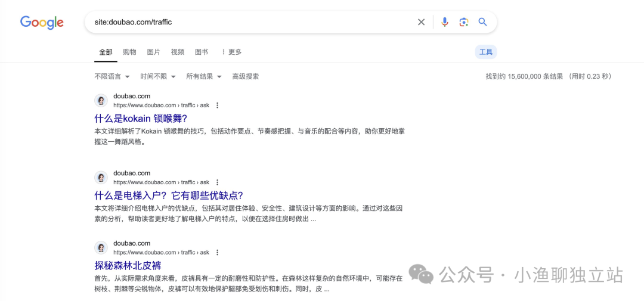Screen dimensions: 644x301
Task: Click doubao favicon beside 探秘森林北皮裤 result
Action: click(101, 247)
